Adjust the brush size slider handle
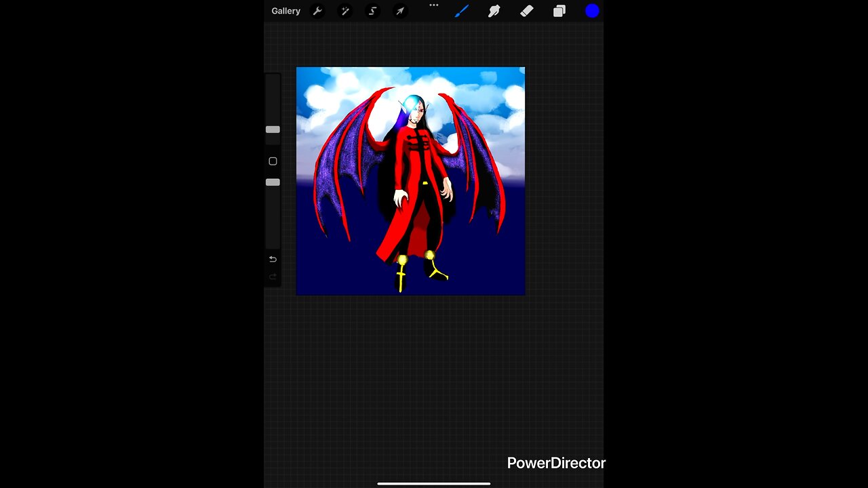Viewport: 868px width, 488px height. coord(273,129)
